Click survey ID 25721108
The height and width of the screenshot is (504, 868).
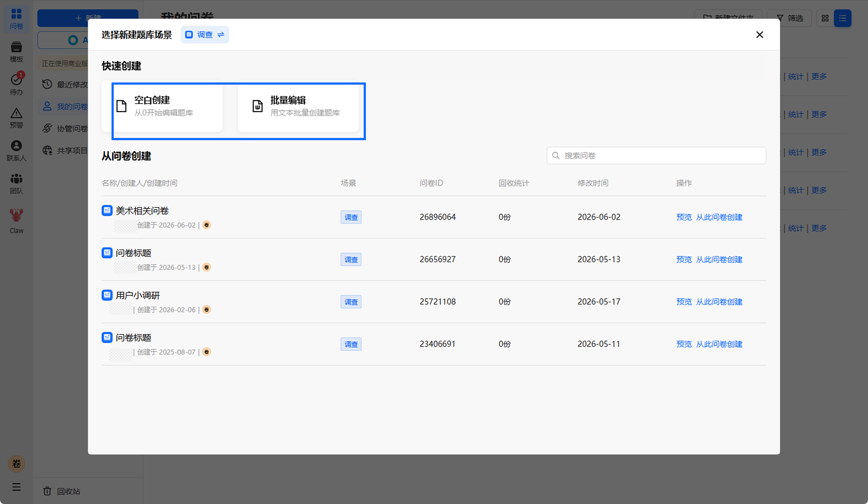click(438, 302)
